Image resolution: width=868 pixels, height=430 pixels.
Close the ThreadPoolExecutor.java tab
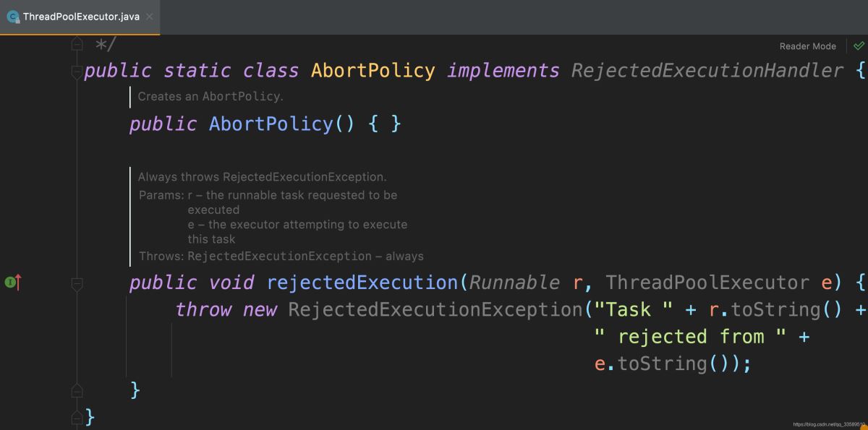pyautogui.click(x=149, y=16)
